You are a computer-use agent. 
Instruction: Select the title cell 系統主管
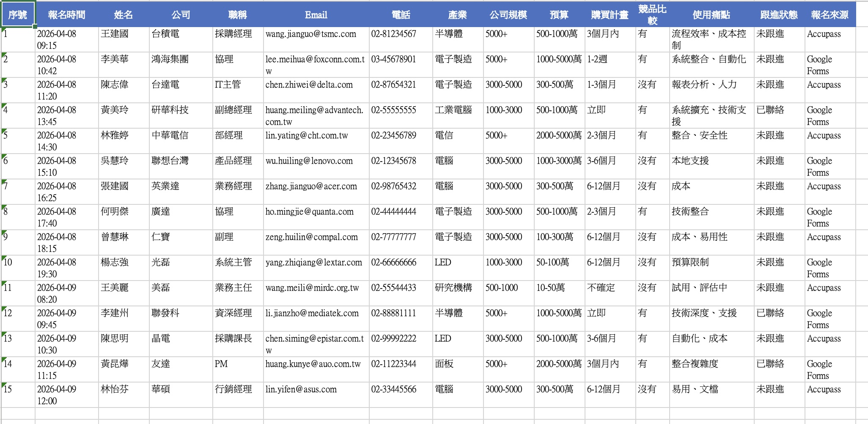pyautogui.click(x=238, y=268)
